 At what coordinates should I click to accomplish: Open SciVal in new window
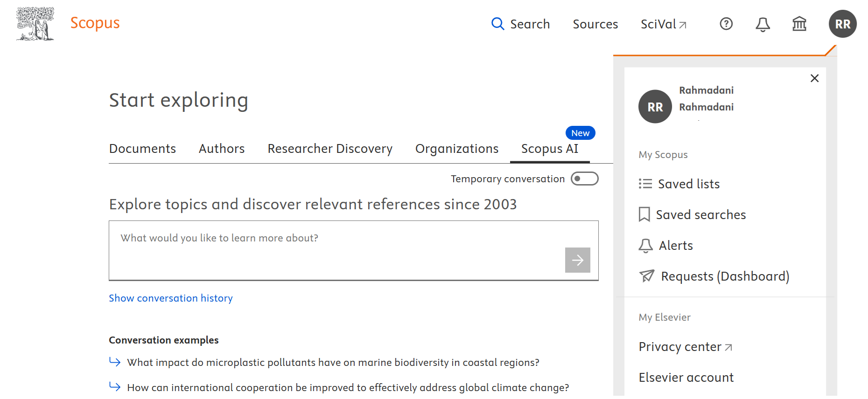click(x=664, y=24)
